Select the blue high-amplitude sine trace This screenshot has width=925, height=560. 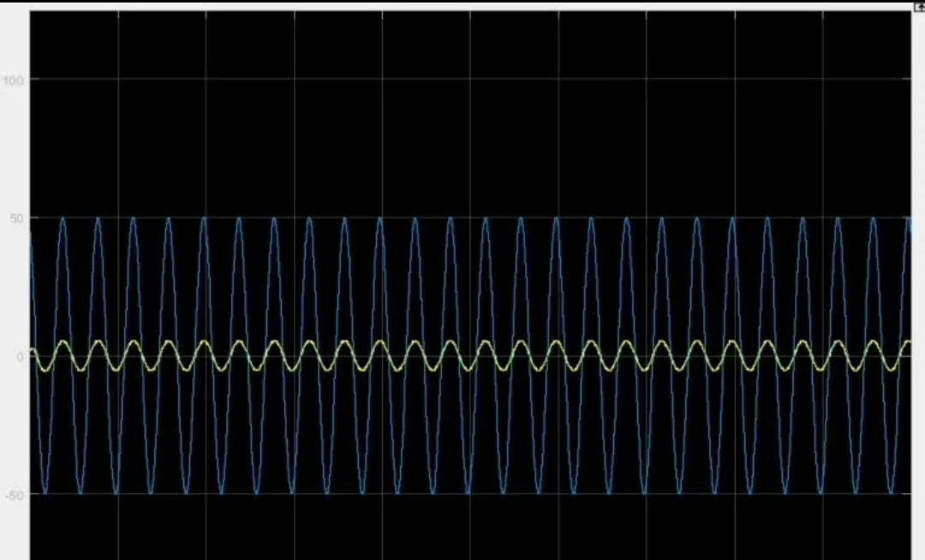(469, 356)
